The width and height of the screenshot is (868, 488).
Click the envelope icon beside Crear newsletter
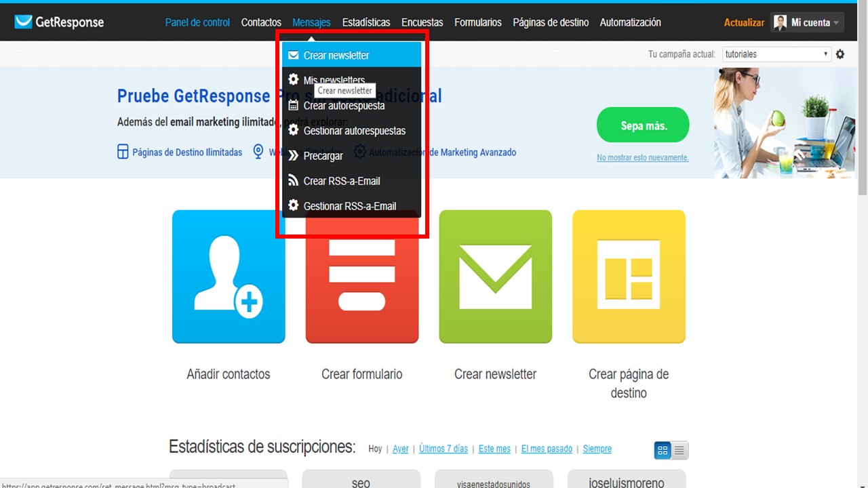pos(294,55)
